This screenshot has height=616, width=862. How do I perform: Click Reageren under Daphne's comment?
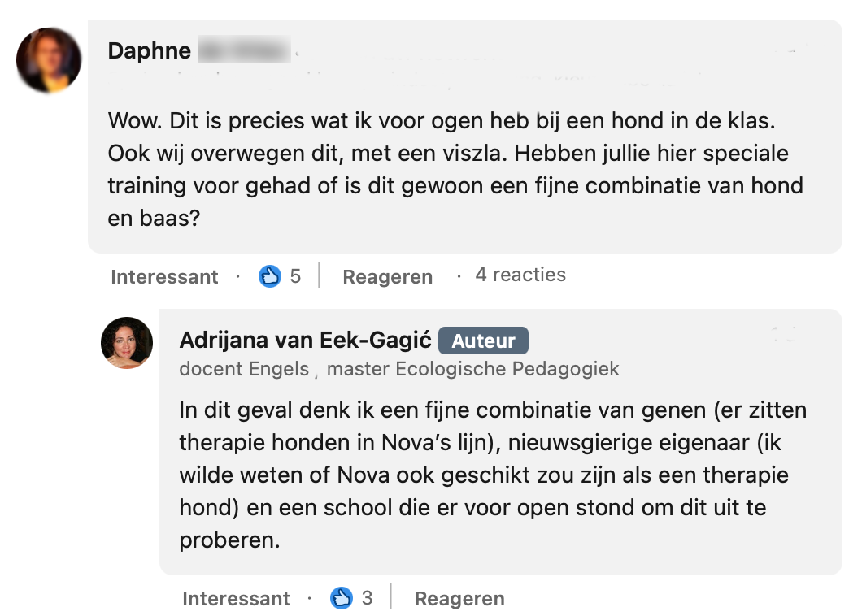tap(387, 277)
